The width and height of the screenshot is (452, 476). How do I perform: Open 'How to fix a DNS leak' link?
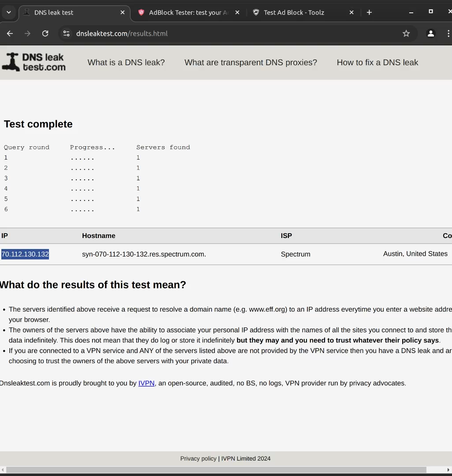[x=377, y=63]
